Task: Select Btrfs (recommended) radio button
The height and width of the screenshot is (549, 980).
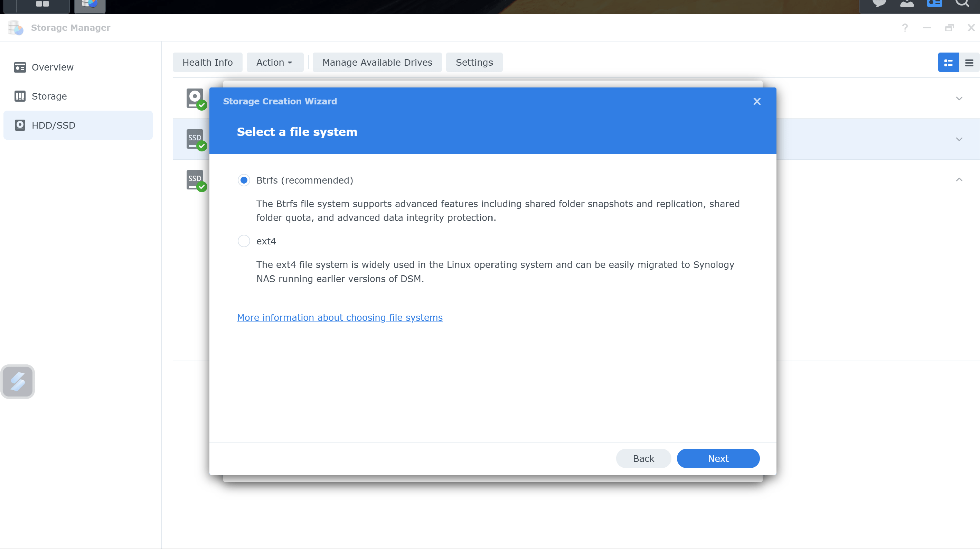Action: (x=244, y=180)
